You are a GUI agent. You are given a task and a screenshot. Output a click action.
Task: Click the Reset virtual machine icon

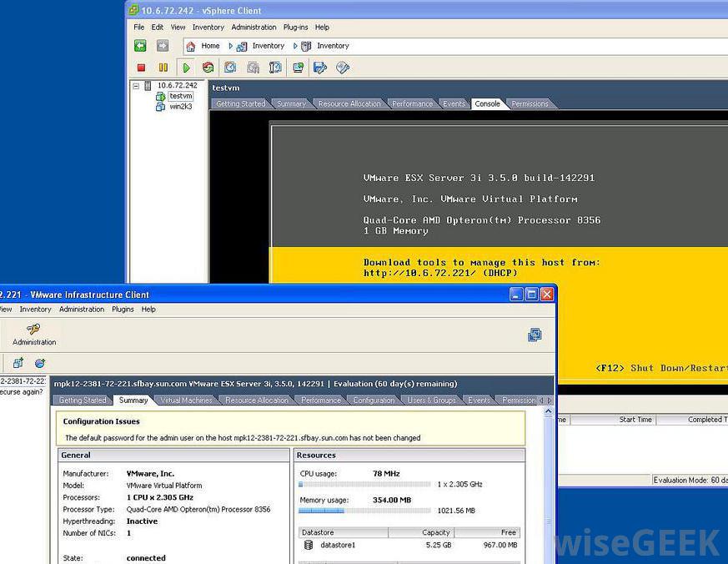coord(208,68)
